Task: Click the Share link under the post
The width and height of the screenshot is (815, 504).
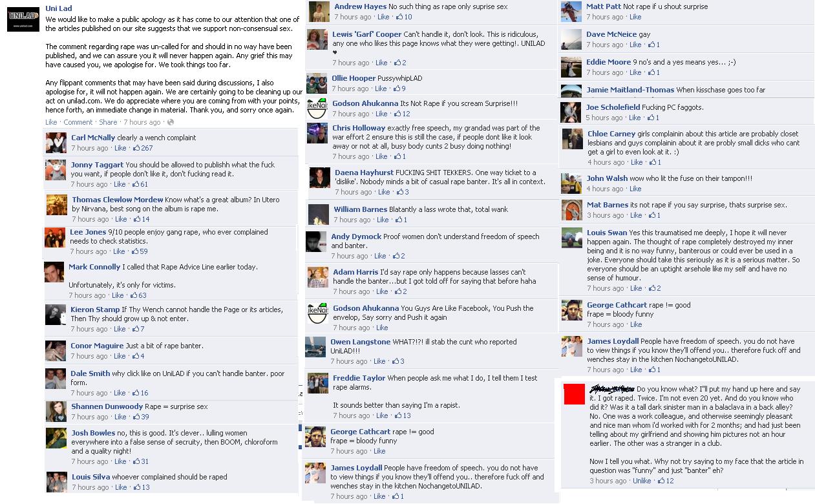Action: click(108, 122)
